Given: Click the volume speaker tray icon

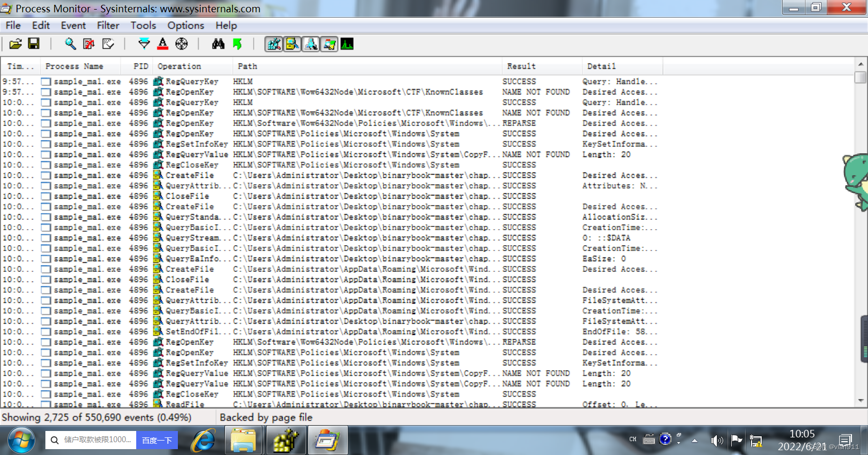Looking at the screenshot, I should pos(717,441).
